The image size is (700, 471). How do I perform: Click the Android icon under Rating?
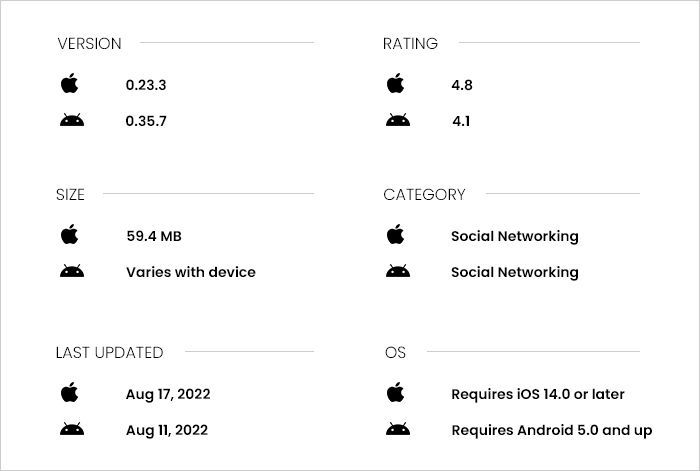(x=398, y=120)
